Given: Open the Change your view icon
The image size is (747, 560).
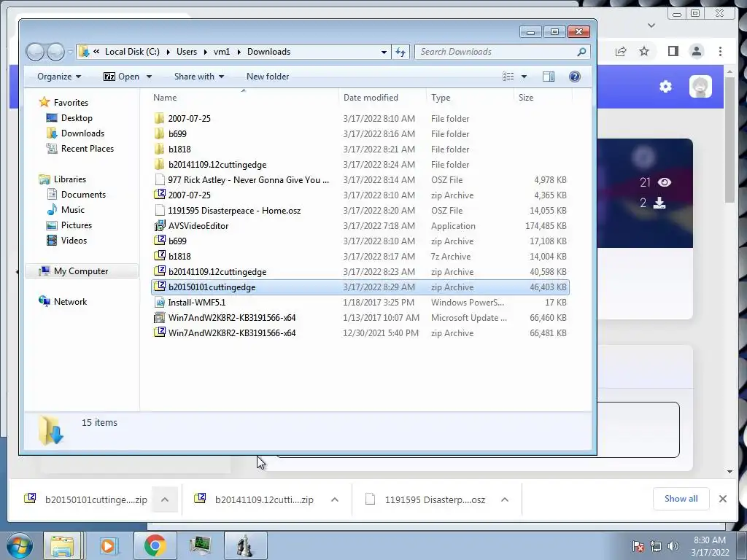Looking at the screenshot, I should [x=508, y=77].
